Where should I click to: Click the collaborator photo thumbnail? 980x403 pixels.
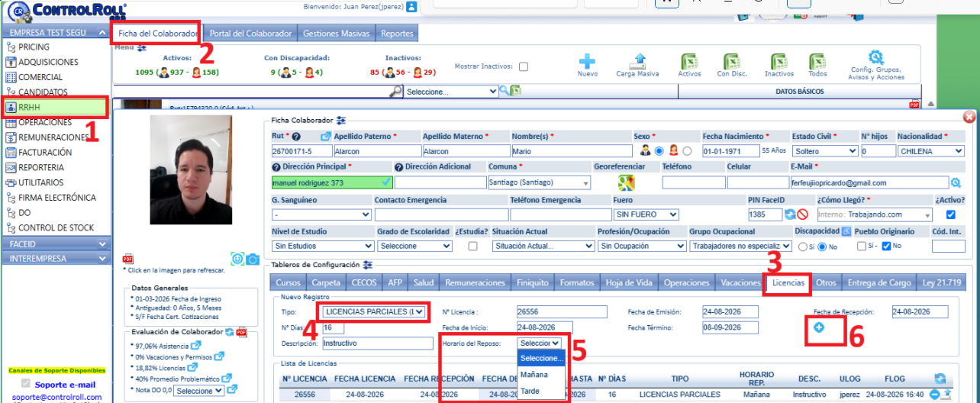192,182
